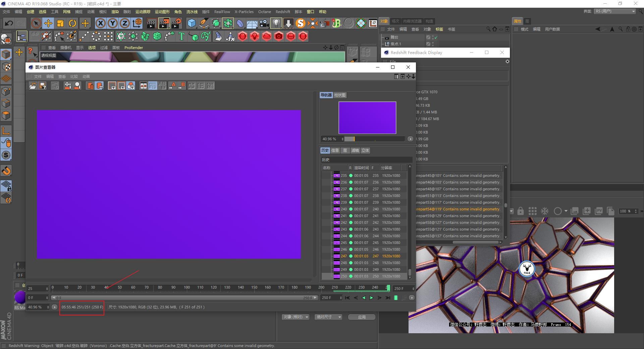Image resolution: width=644 pixels, height=349 pixels.
Task: Open the 对象(相对) dropdown
Action: point(296,317)
